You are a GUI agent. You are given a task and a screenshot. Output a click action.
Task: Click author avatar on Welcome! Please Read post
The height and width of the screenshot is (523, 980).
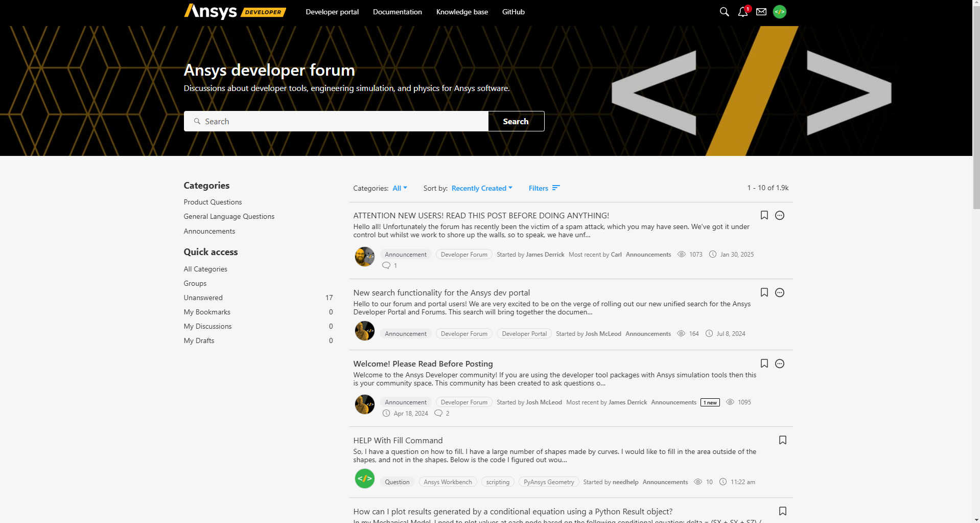point(365,404)
